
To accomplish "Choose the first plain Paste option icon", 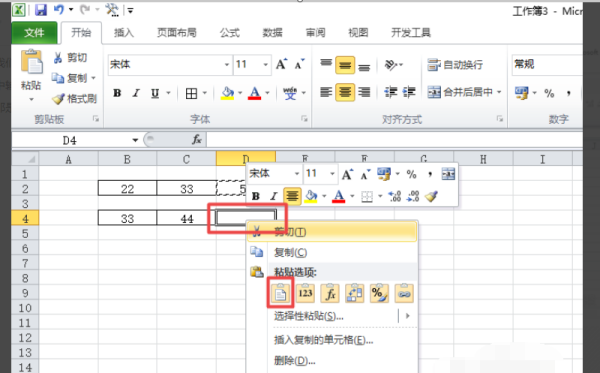I will (x=280, y=293).
